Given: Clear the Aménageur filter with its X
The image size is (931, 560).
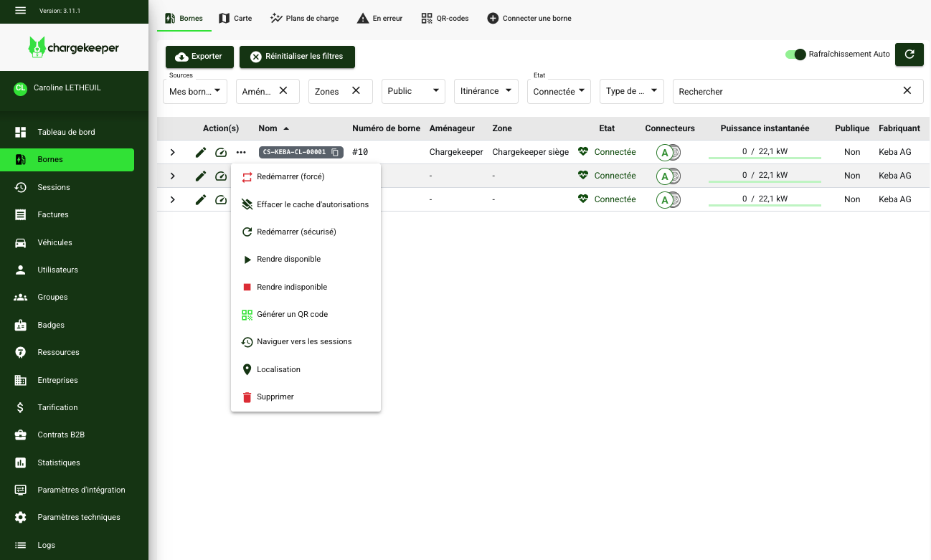Looking at the screenshot, I should pyautogui.click(x=283, y=91).
